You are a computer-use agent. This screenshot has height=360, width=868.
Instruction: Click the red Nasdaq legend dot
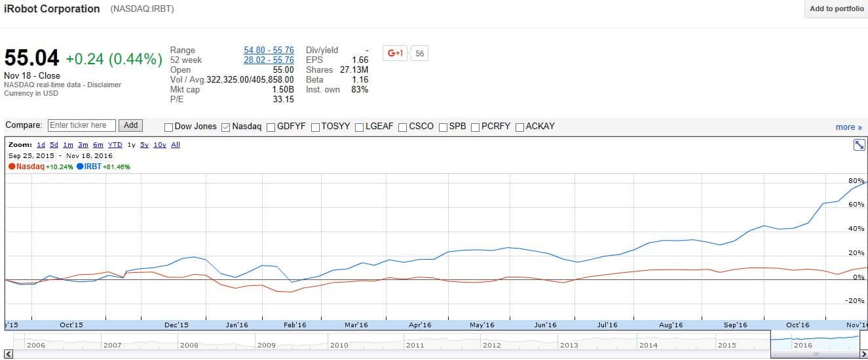12,167
